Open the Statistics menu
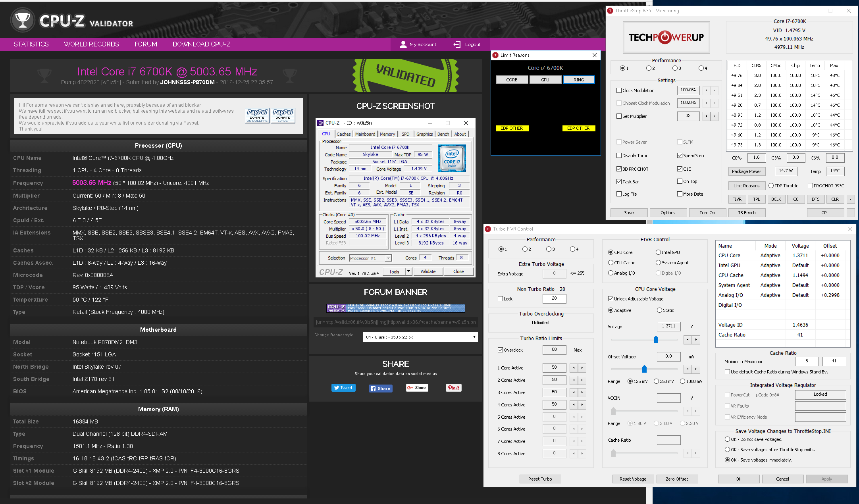Screen dimensions: 859x504 [x=31, y=44]
